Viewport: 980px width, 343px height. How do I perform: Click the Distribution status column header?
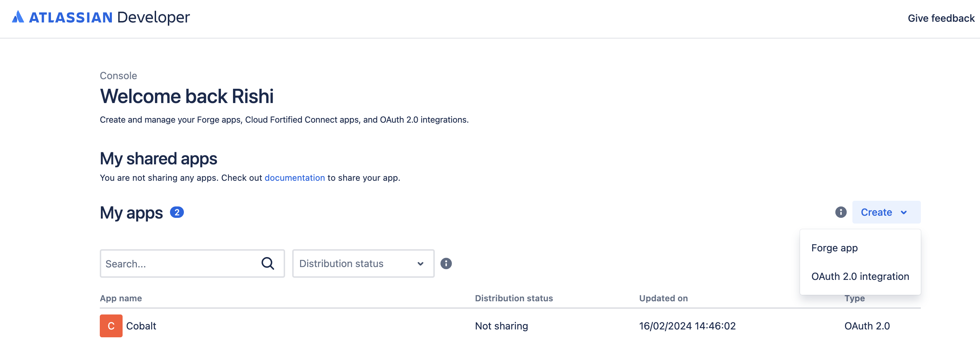[514, 298]
